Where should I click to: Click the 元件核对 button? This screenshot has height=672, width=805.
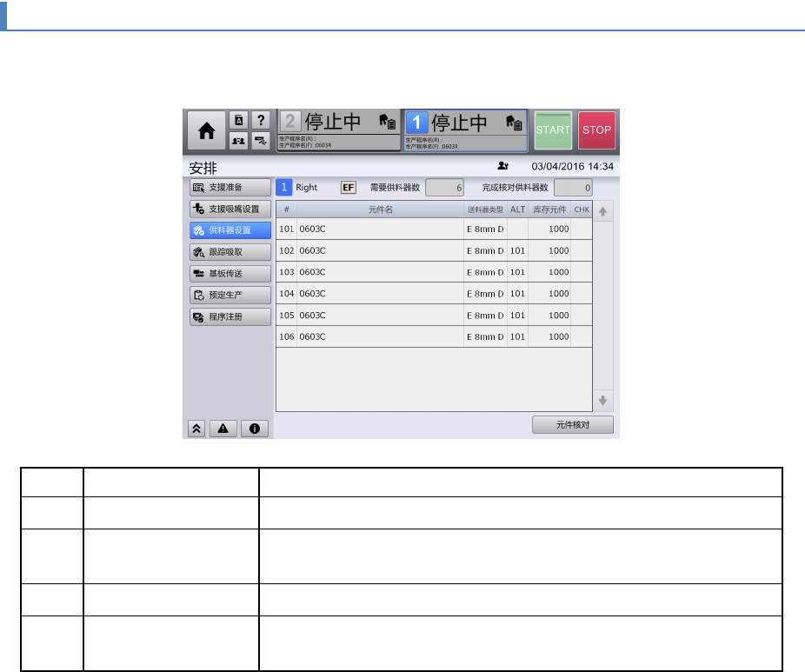pyautogui.click(x=573, y=425)
